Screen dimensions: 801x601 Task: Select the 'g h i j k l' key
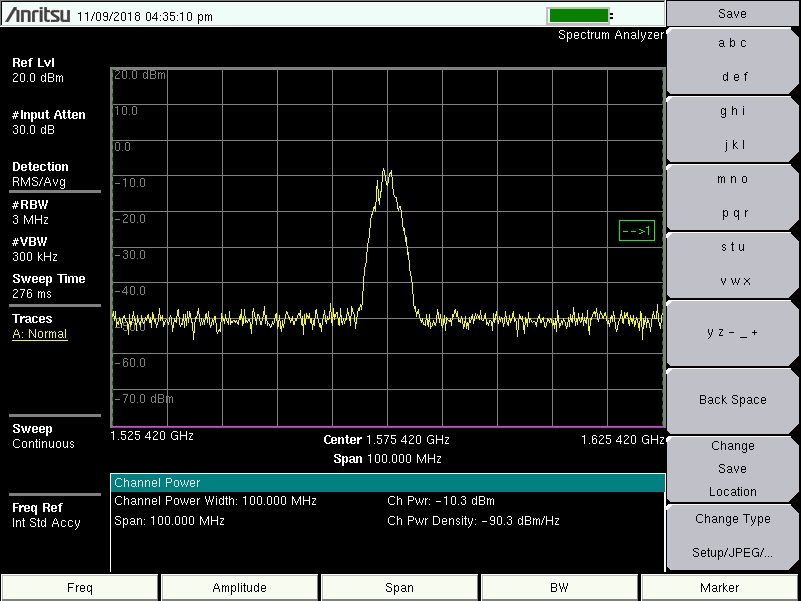point(732,128)
